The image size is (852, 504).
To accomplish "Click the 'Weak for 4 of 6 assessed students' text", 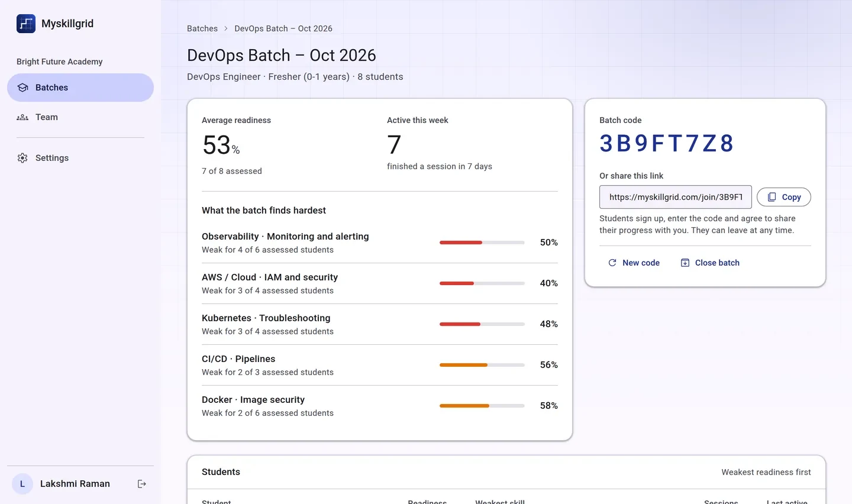I will point(267,250).
